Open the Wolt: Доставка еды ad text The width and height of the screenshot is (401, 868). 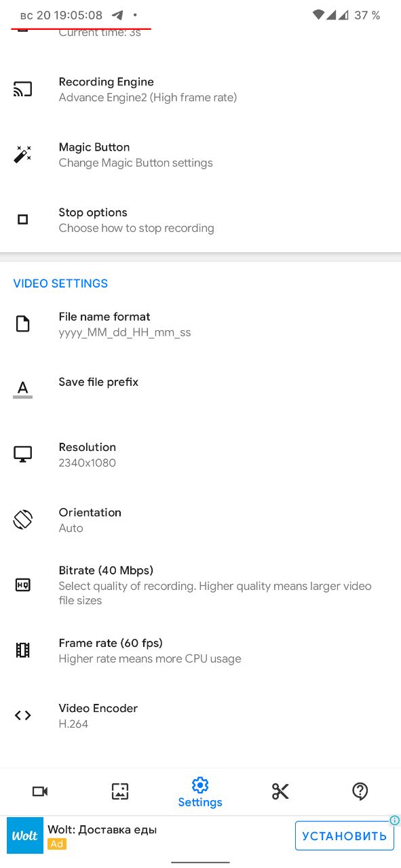pyautogui.click(x=102, y=829)
